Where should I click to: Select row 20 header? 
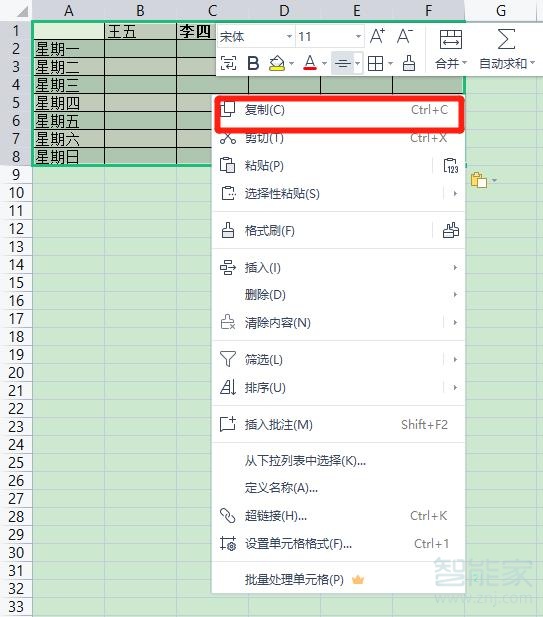16,372
